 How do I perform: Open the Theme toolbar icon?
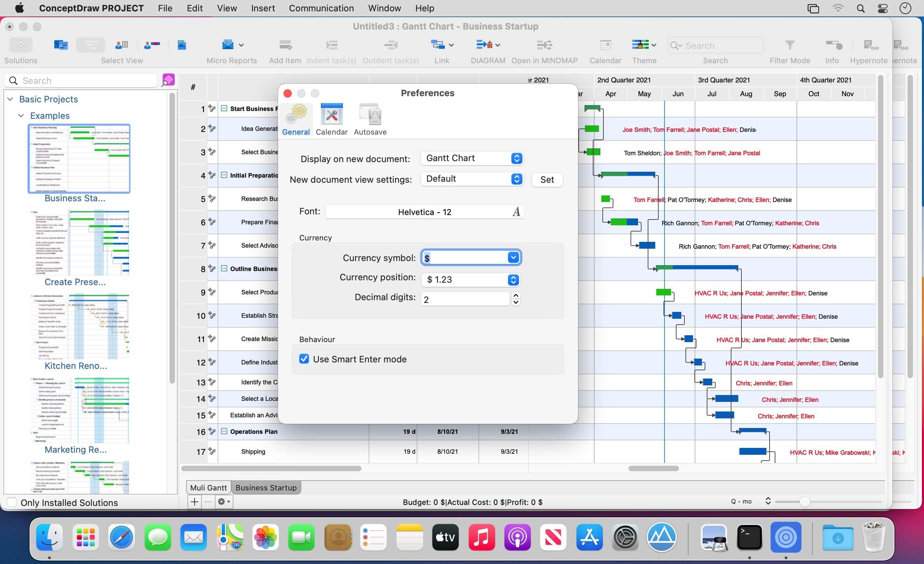click(x=640, y=45)
